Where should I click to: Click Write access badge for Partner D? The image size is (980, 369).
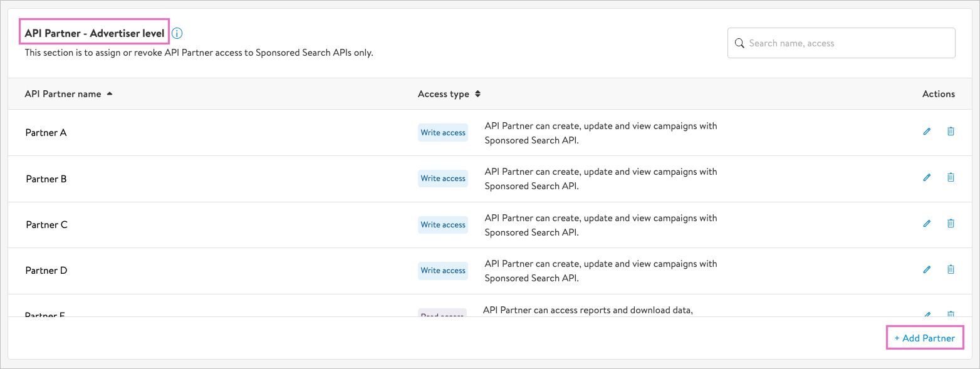[443, 271]
